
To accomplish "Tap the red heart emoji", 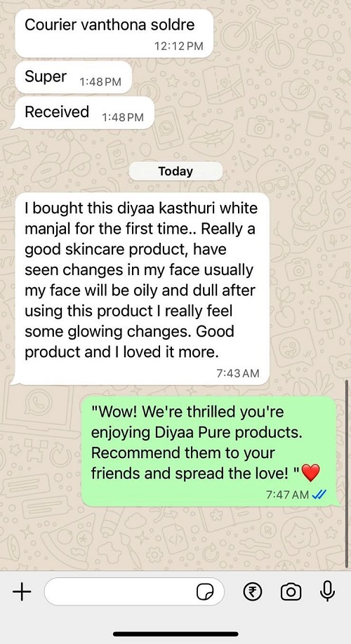I will coord(310,474).
